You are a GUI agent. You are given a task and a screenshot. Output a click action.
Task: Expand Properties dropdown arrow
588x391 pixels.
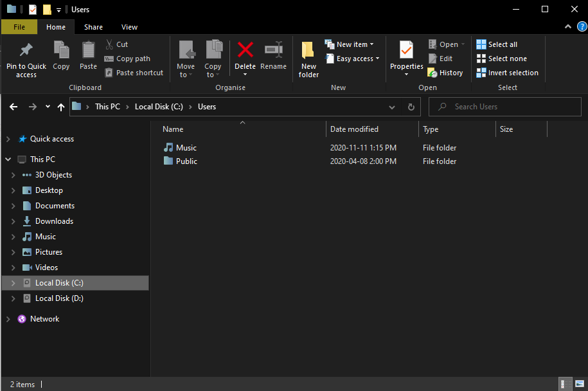coord(407,75)
